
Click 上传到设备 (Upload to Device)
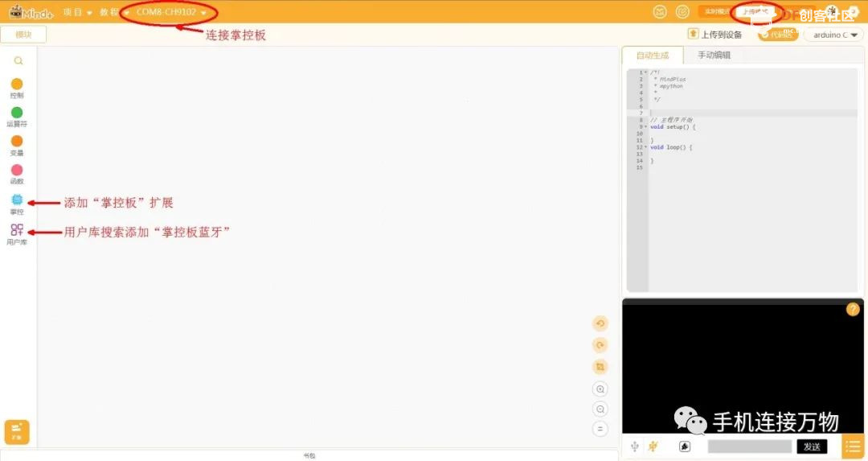(x=721, y=35)
